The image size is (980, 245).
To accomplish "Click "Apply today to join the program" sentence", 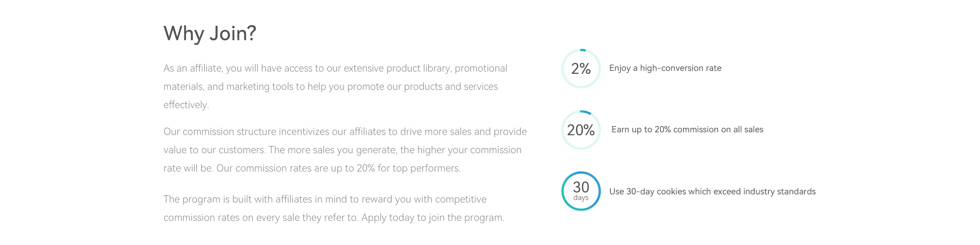I will click(x=433, y=218).
